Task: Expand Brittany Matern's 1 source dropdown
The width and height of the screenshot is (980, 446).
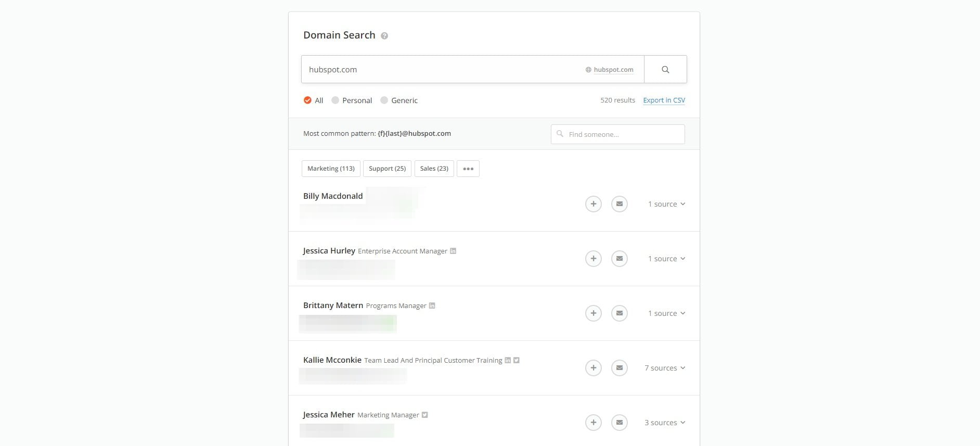Action: [667, 313]
